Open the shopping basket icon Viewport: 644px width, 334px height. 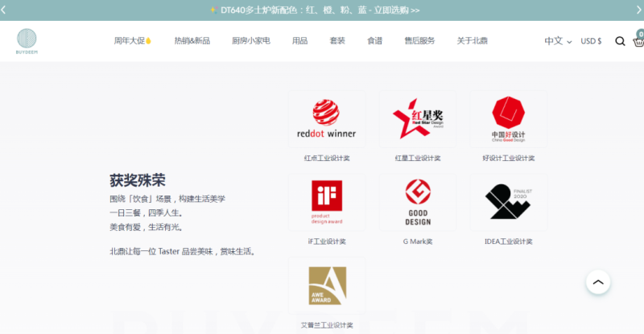tap(638, 40)
